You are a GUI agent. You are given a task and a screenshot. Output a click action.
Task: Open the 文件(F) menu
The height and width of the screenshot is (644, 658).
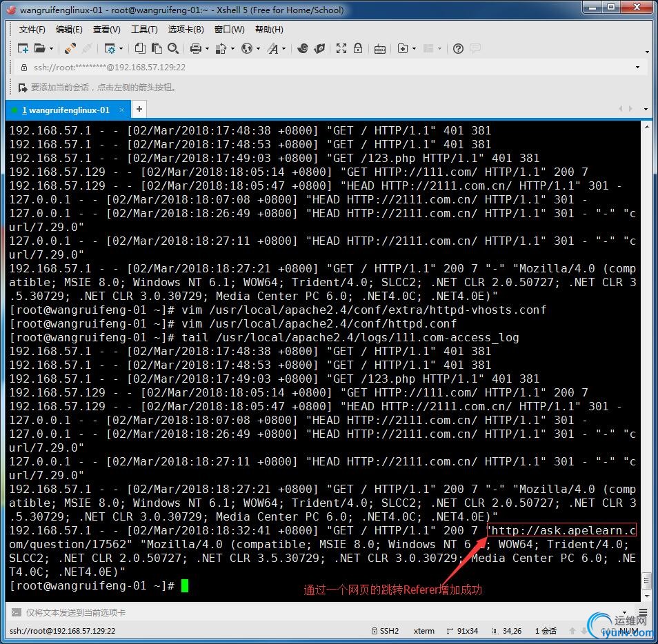pyautogui.click(x=32, y=30)
